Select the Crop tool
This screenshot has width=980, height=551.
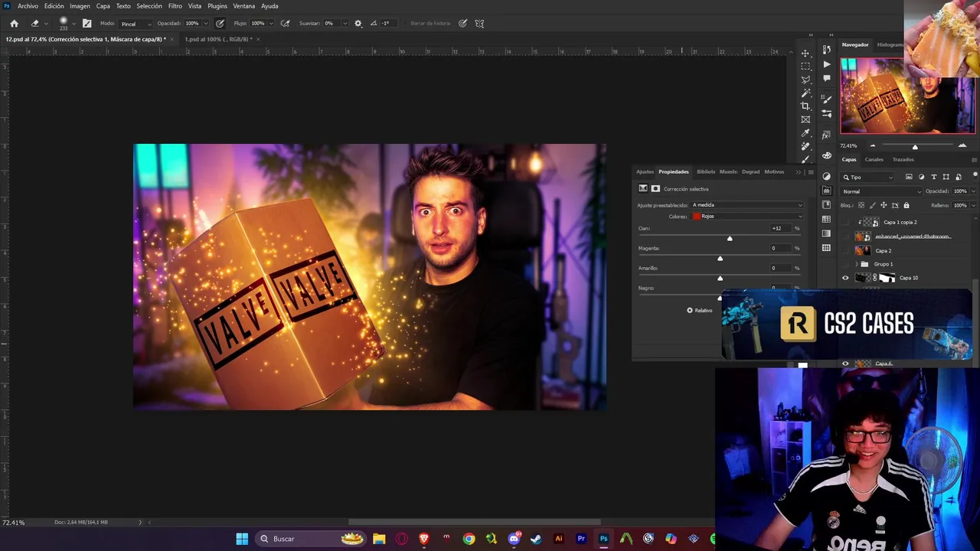805,106
